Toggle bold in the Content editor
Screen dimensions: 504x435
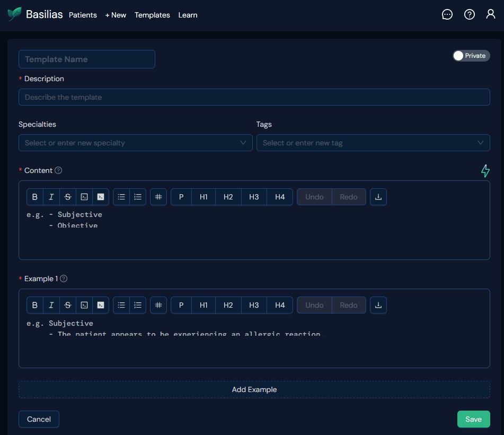tap(35, 197)
